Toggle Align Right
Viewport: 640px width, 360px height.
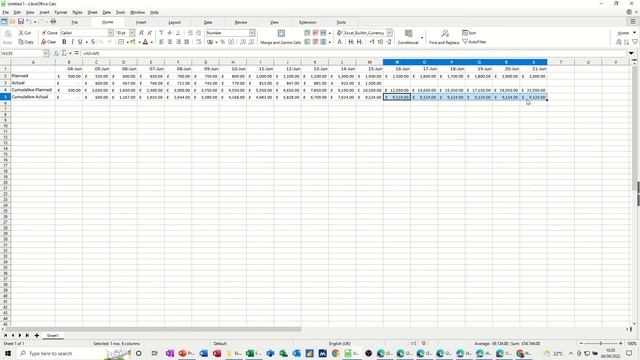click(x=178, y=42)
